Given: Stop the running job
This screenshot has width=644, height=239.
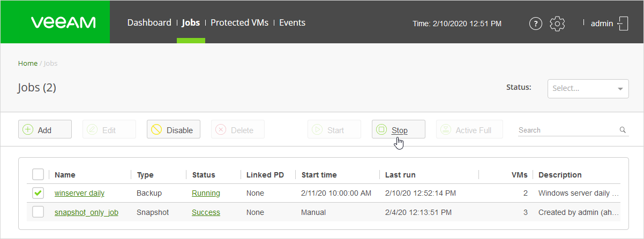Looking at the screenshot, I should click(x=398, y=130).
